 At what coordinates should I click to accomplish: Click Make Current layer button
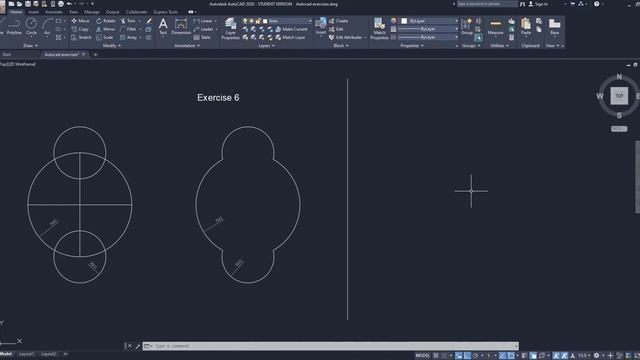291,29
